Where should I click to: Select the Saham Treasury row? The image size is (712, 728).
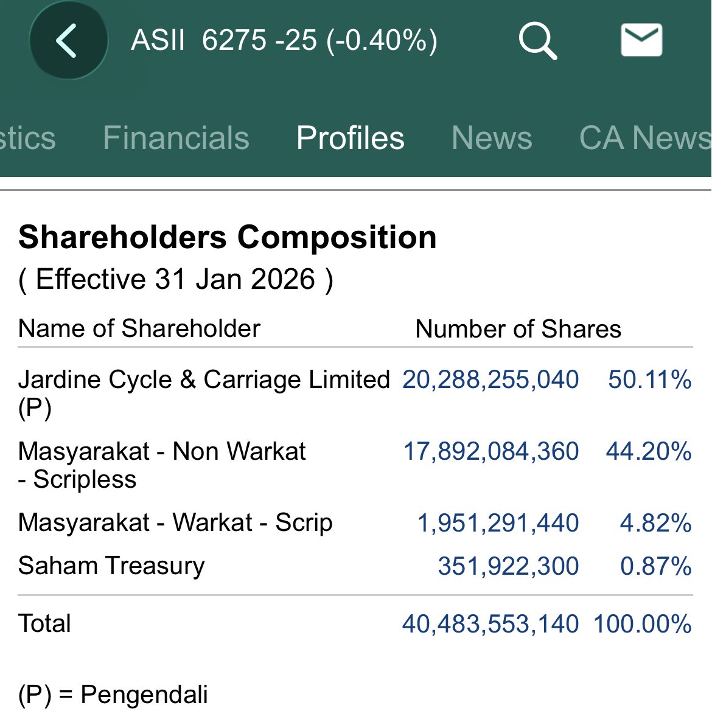click(111, 566)
